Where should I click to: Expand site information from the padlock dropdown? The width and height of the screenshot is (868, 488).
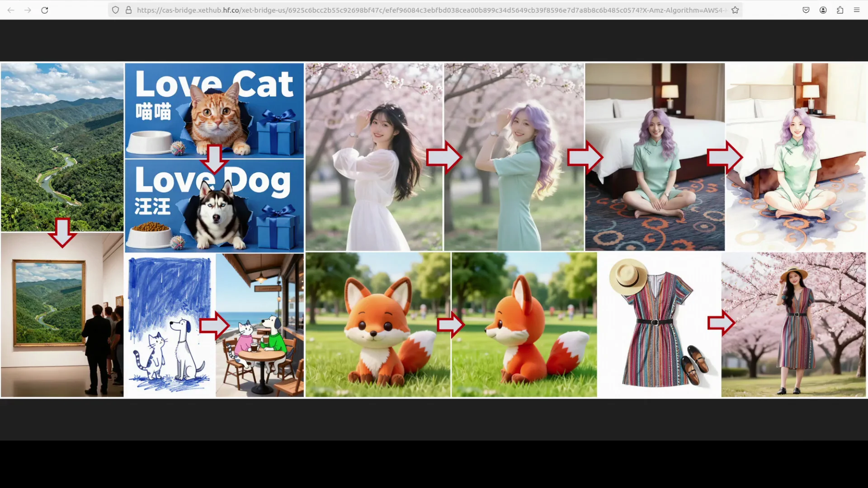pos(129,10)
